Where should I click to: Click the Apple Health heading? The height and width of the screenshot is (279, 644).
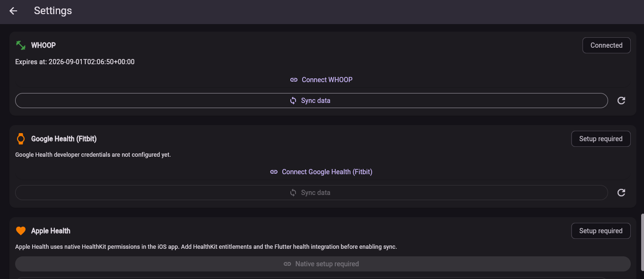(x=51, y=231)
